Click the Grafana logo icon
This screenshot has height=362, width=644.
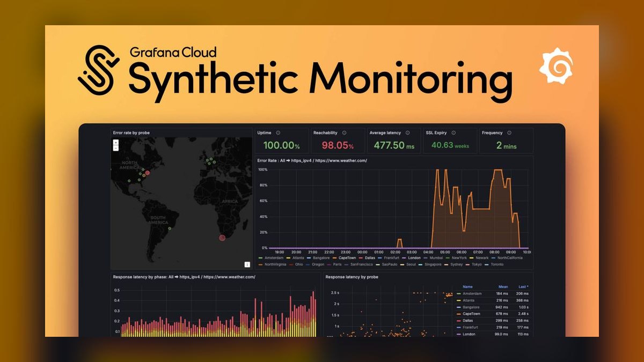point(557,66)
